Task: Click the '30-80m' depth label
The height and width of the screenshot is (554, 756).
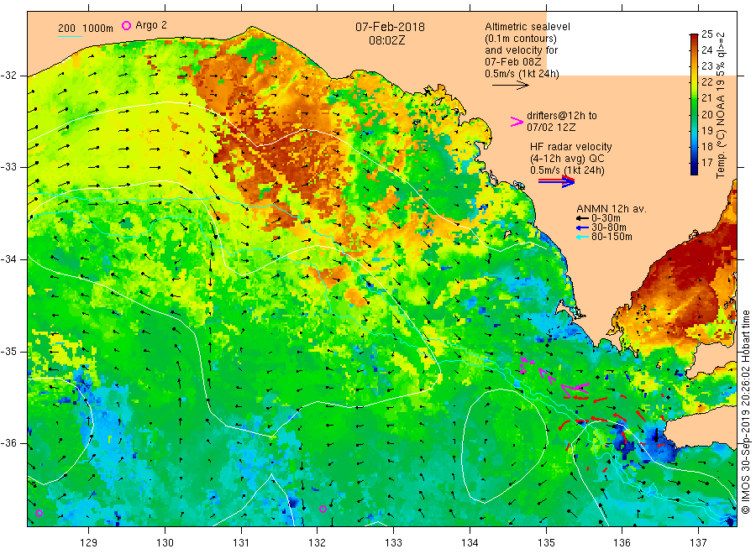Action: [x=609, y=227]
